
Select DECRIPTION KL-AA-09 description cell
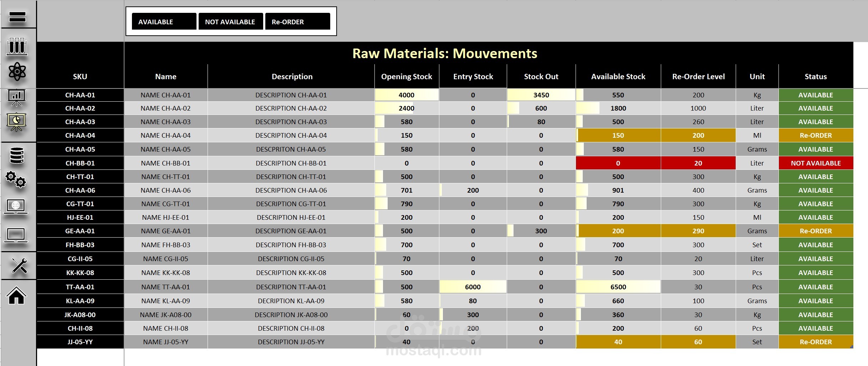(x=291, y=301)
